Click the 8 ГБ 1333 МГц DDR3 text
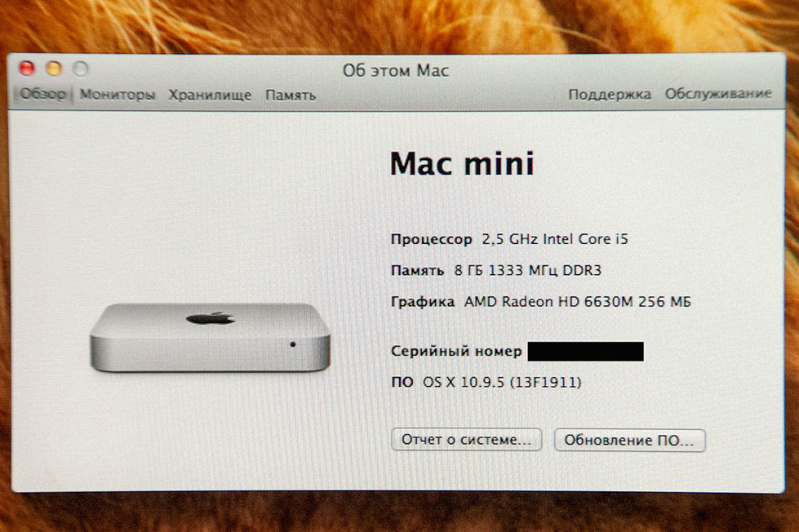 (527, 270)
